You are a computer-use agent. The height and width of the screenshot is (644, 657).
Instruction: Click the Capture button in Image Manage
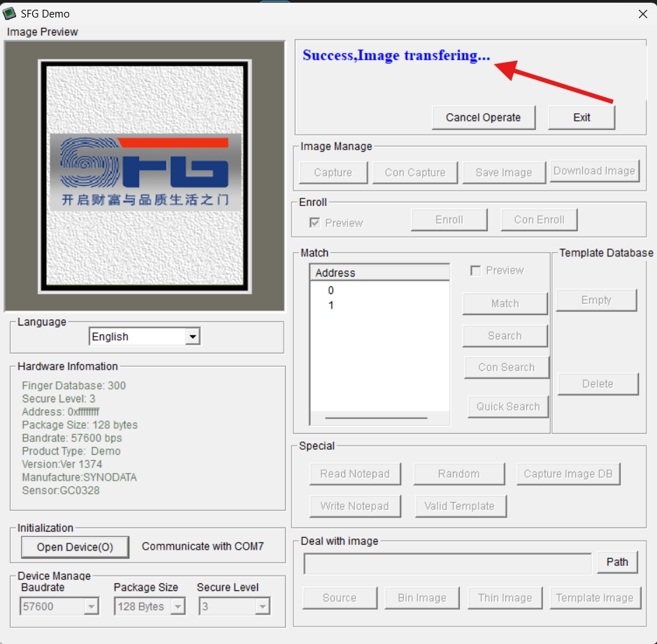pos(333,173)
